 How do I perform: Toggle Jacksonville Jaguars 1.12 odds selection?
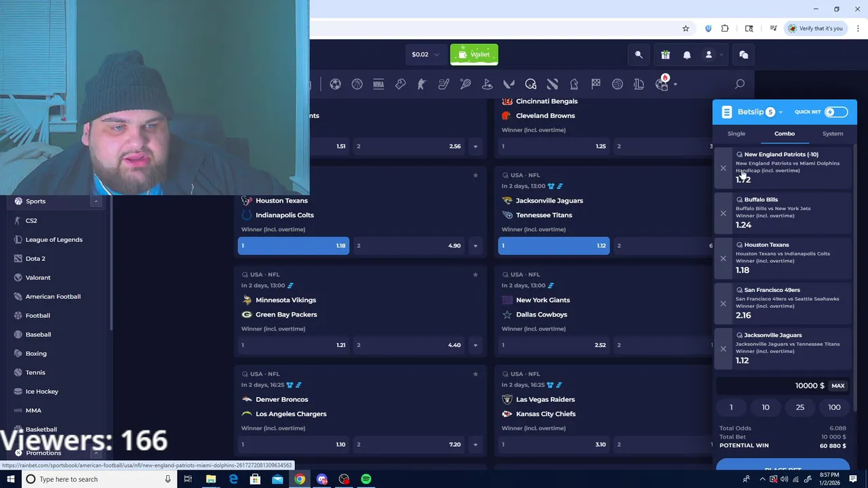[x=554, y=245]
